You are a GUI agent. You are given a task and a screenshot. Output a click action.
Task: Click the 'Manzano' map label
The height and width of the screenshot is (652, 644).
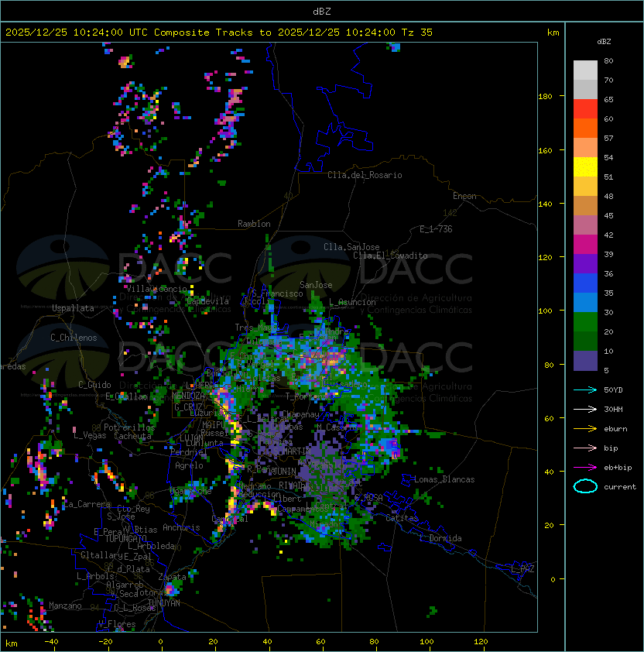click(x=65, y=606)
